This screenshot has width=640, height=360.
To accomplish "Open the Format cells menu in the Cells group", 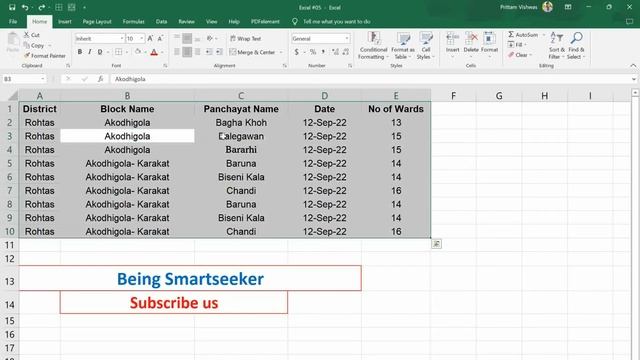I will [x=489, y=44].
